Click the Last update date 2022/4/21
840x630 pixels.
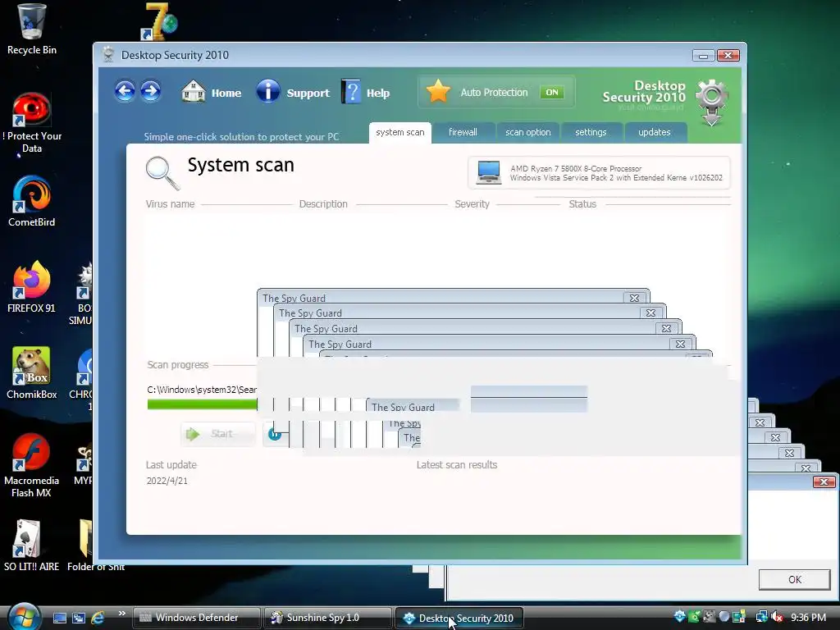pos(167,481)
